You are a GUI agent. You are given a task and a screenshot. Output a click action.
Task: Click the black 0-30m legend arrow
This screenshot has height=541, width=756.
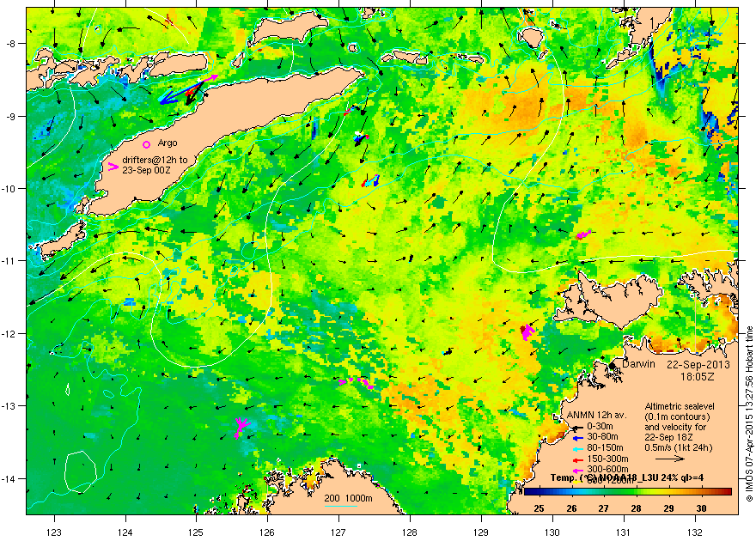coord(577,428)
